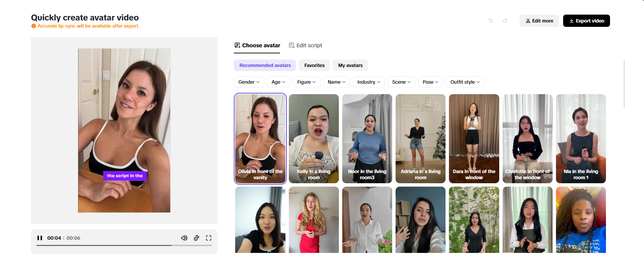
Task: Undo the last action
Action: (491, 21)
